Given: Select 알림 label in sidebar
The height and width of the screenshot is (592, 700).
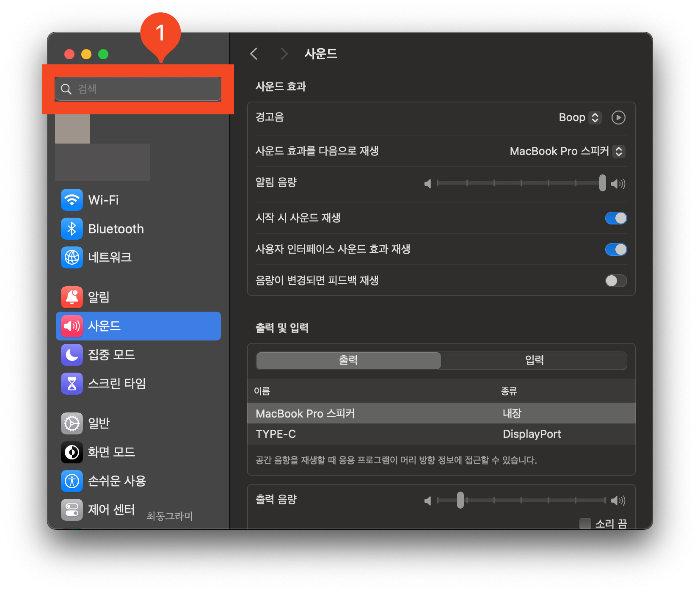Looking at the screenshot, I should (x=99, y=297).
